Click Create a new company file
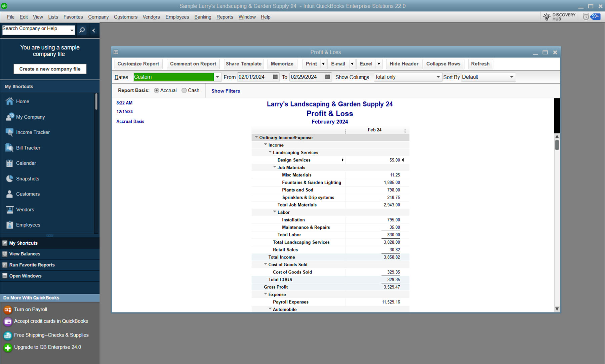 pyautogui.click(x=50, y=69)
